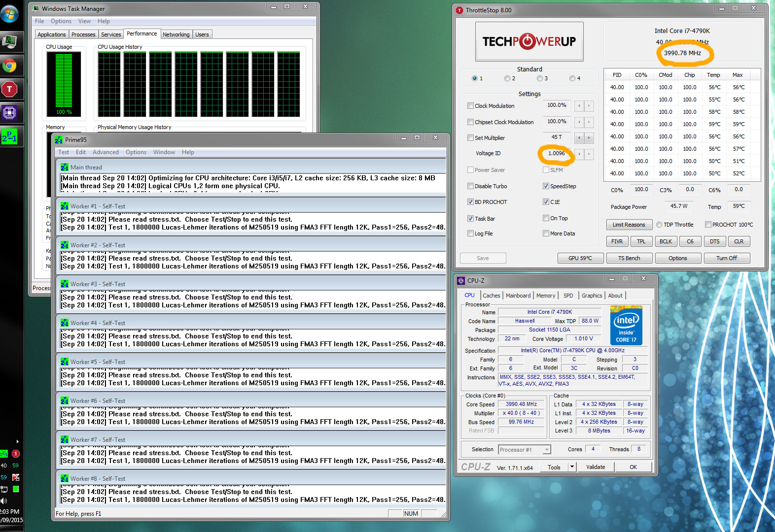This screenshot has height=532, width=775.
Task: Click the Worker #2 Self-Test icon
Action: [65, 245]
